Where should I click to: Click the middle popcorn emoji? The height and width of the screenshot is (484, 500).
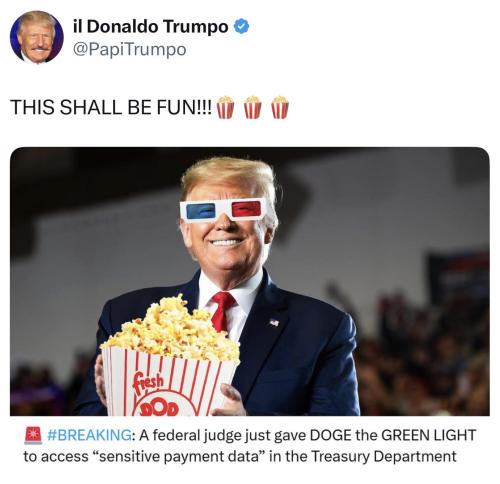click(252, 107)
